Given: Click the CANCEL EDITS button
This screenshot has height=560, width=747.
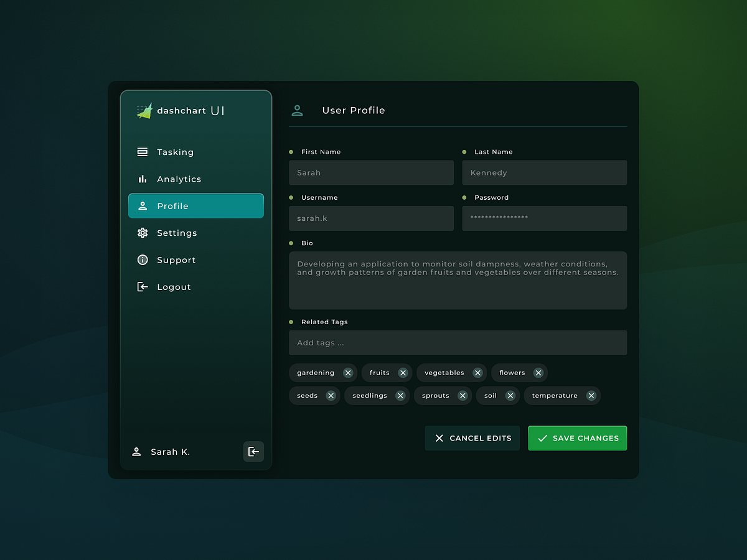Looking at the screenshot, I should coord(472,438).
